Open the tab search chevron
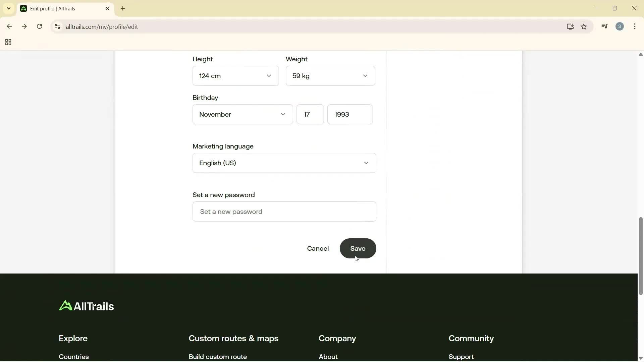 8,8
